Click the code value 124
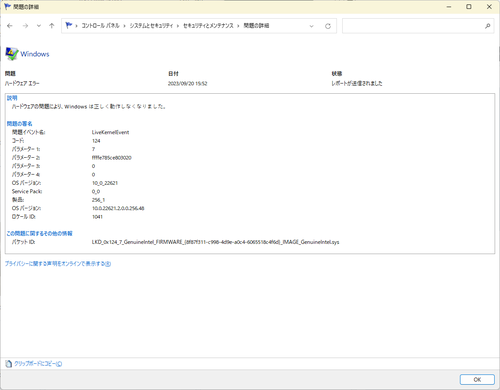 tap(96, 141)
